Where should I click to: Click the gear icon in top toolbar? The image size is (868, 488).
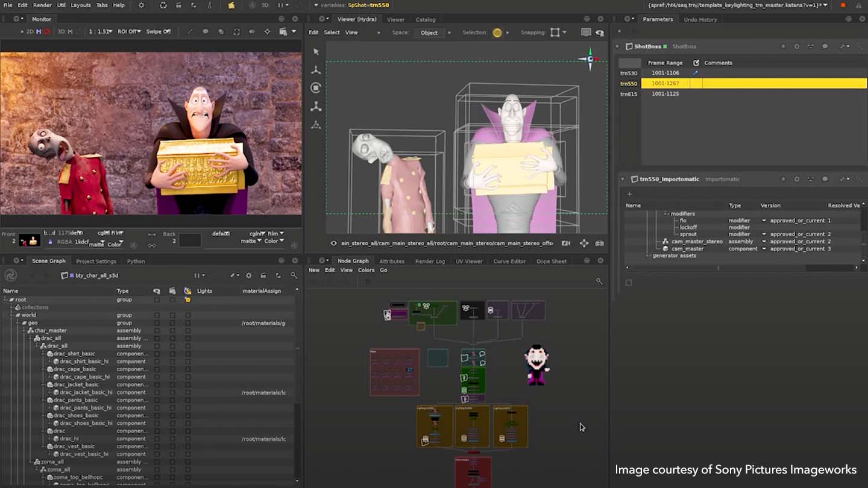click(142, 5)
